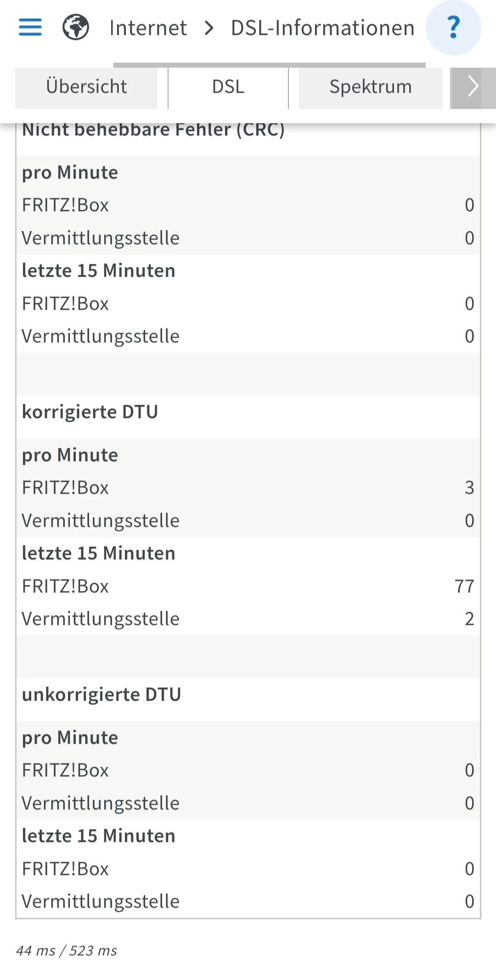496x980 pixels.
Task: Click the FRITZ!Box value 77
Action: (x=464, y=586)
